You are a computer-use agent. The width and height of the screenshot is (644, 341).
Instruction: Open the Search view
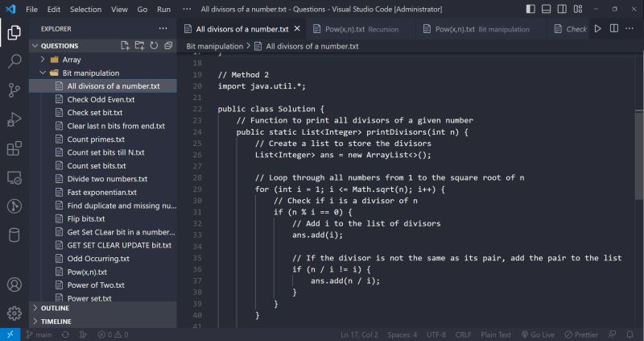pyautogui.click(x=14, y=61)
